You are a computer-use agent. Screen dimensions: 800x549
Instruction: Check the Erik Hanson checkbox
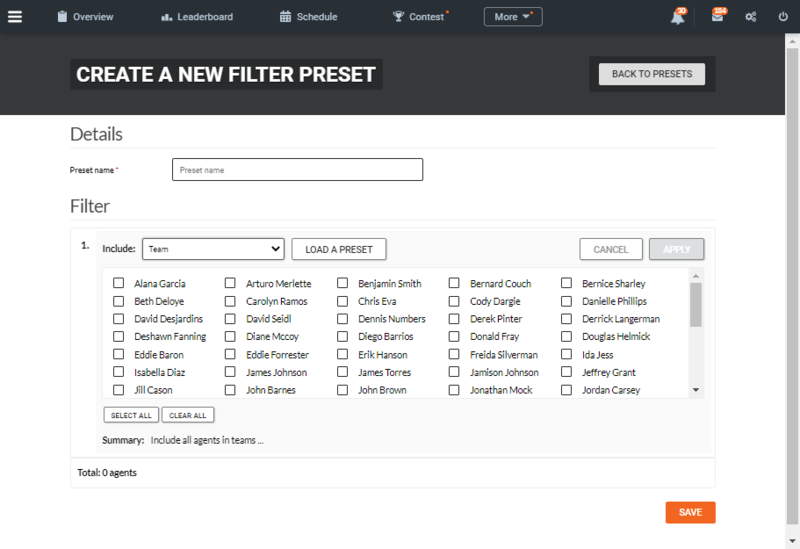tap(342, 354)
